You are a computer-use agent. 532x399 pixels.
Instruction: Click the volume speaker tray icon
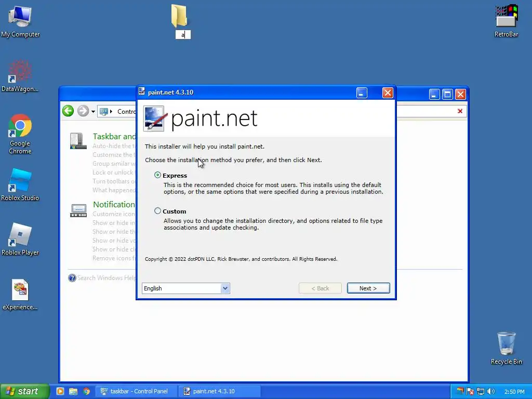491,391
